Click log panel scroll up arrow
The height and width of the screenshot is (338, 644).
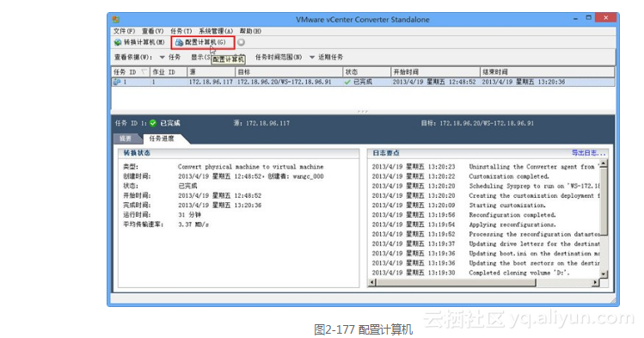pos(604,164)
